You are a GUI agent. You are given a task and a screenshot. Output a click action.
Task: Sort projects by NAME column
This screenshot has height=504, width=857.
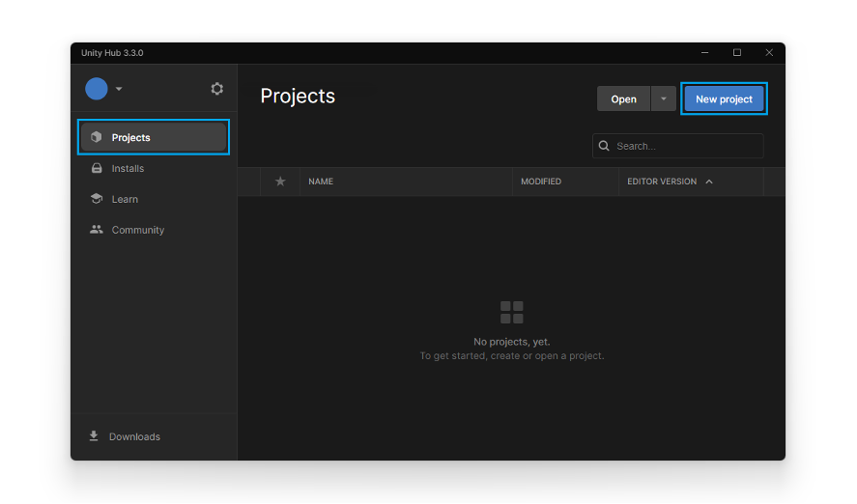(321, 182)
